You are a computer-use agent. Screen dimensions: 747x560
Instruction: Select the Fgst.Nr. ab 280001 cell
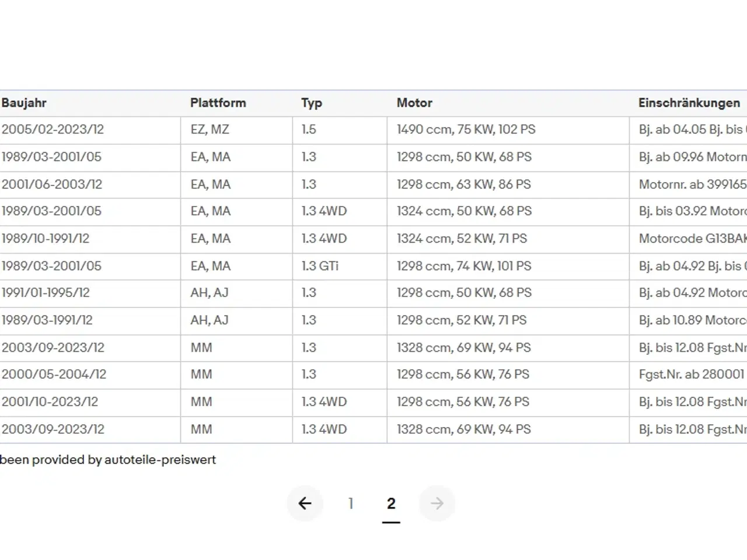(691, 374)
